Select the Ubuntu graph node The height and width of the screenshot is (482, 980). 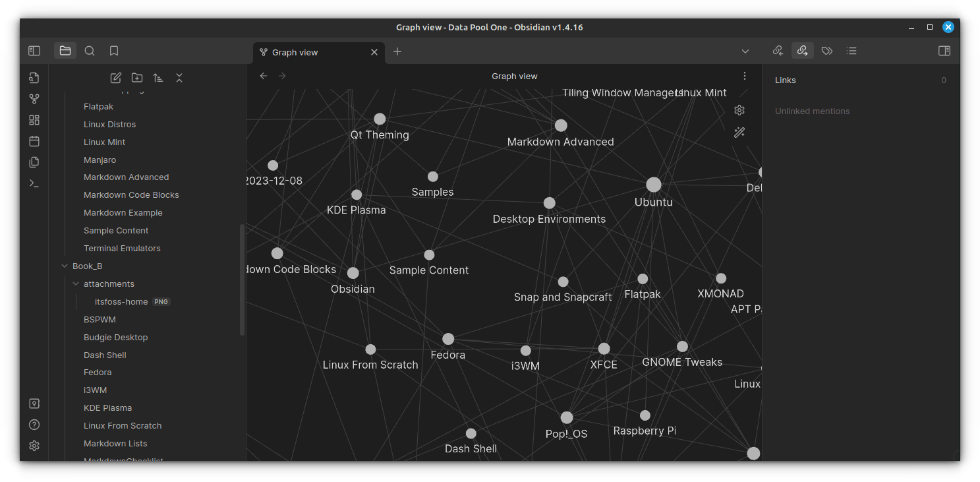[x=654, y=185]
